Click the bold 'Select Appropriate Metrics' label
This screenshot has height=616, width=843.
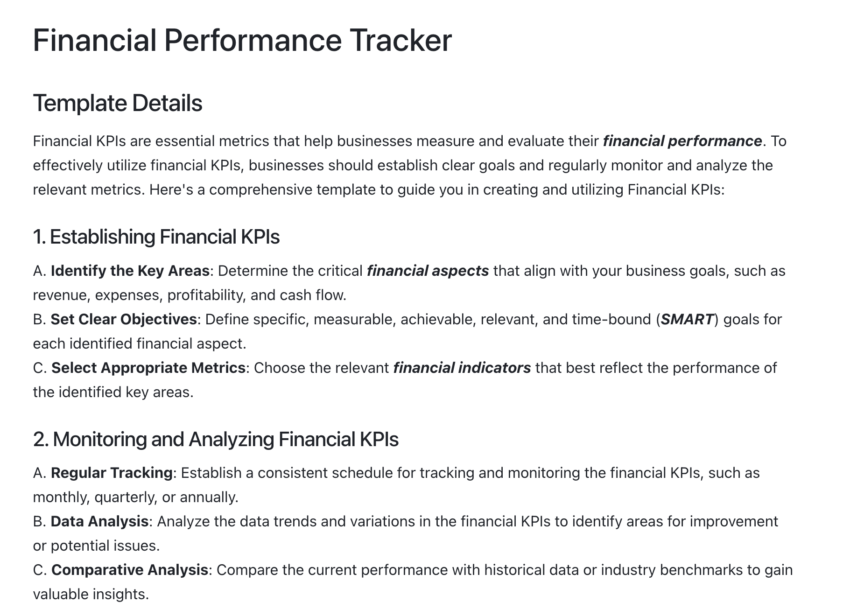click(x=148, y=368)
